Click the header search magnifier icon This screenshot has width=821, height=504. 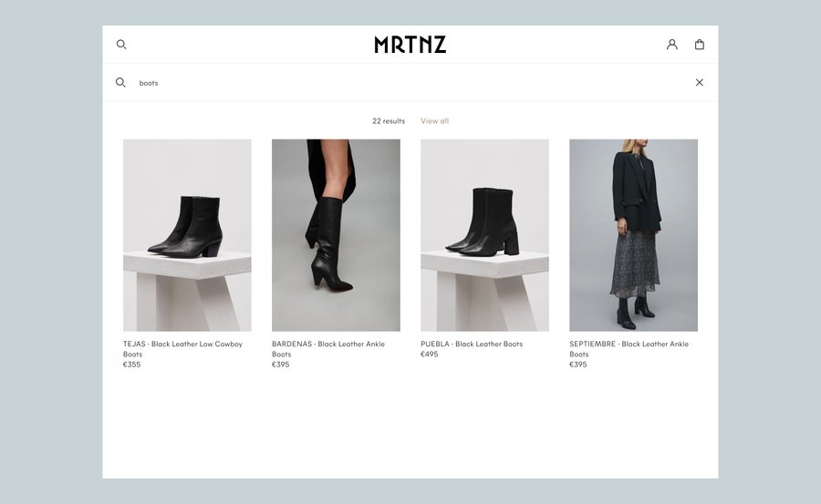(121, 45)
